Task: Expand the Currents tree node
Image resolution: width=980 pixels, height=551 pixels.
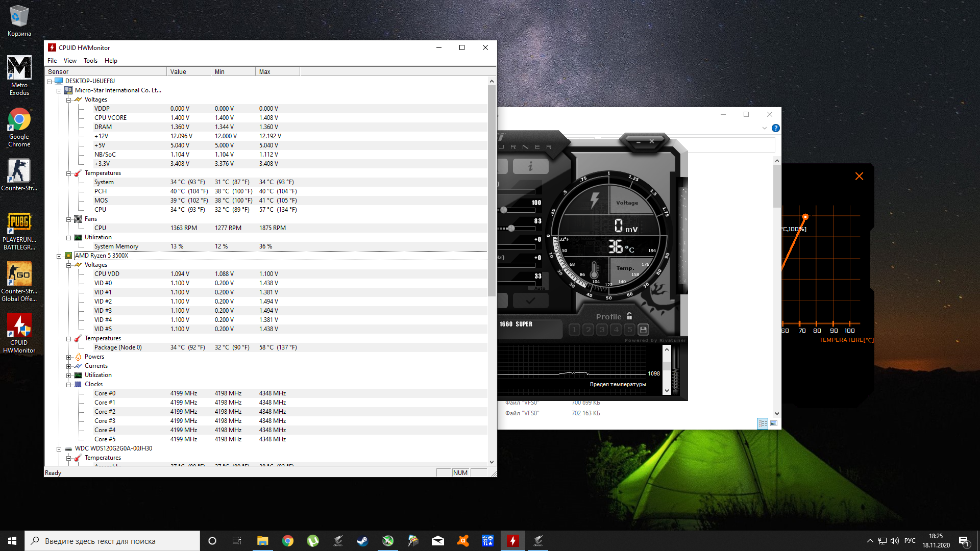Action: (68, 366)
